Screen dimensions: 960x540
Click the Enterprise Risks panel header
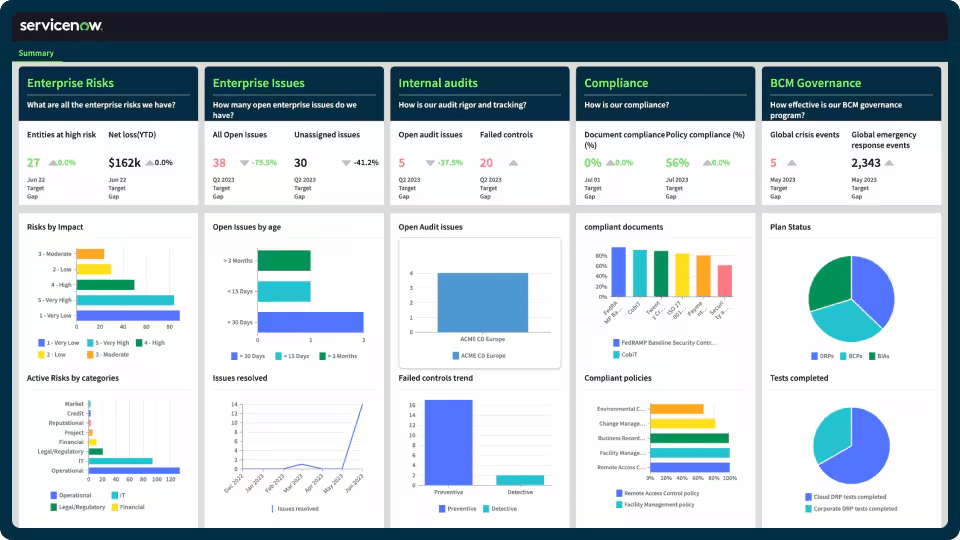click(70, 83)
